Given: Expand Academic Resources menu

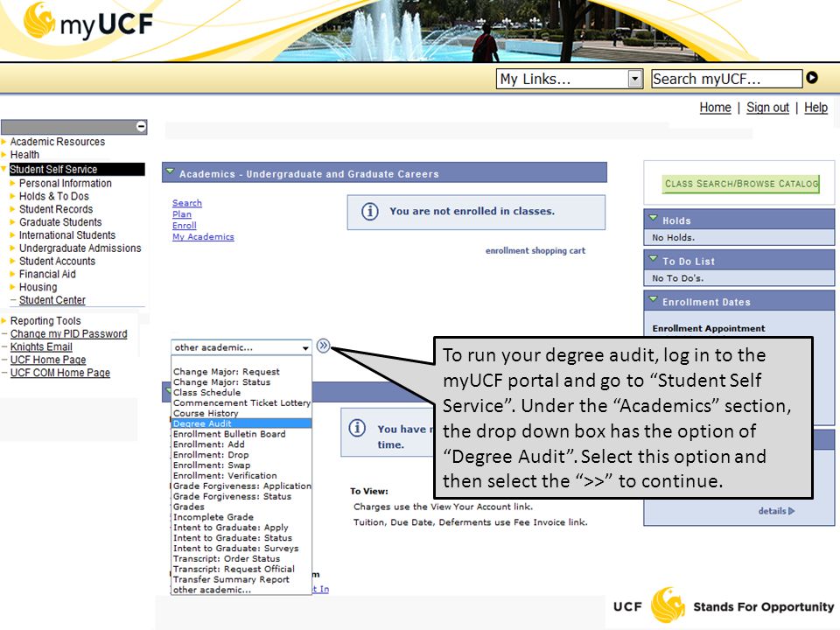Looking at the screenshot, I should (x=58, y=142).
